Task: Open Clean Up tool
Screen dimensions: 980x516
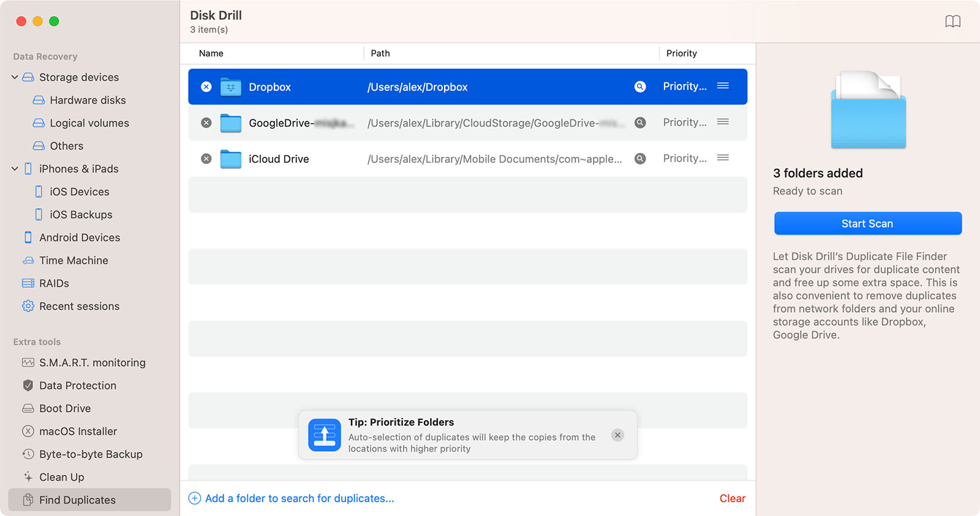Action: coord(61,477)
